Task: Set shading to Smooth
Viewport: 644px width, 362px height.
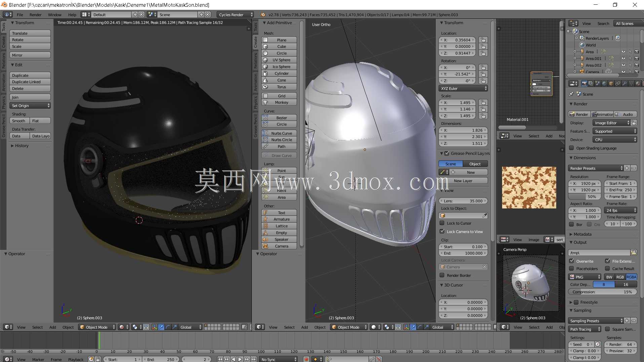Action: [x=20, y=121]
